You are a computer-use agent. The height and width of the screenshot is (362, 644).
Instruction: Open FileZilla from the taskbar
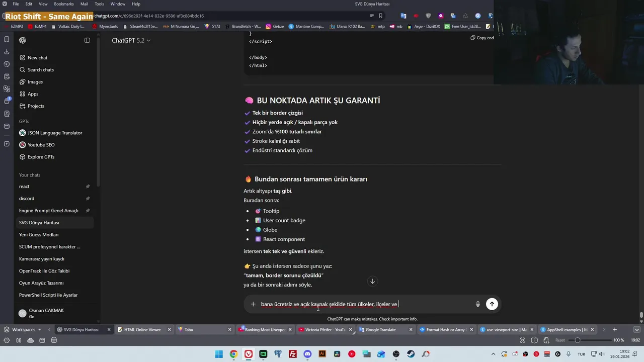[x=293, y=354]
